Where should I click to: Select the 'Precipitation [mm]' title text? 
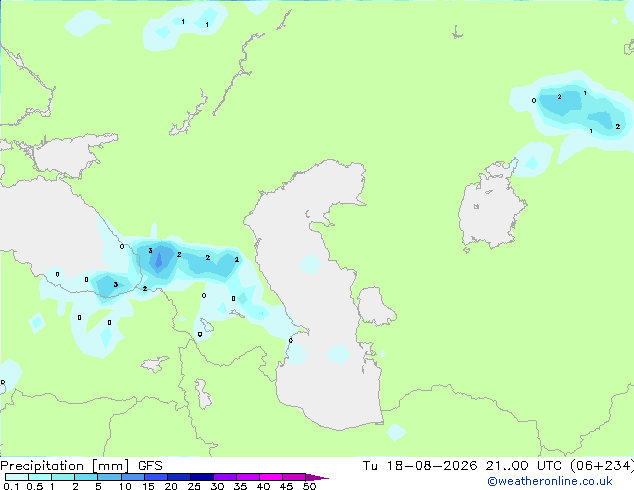tap(64, 466)
